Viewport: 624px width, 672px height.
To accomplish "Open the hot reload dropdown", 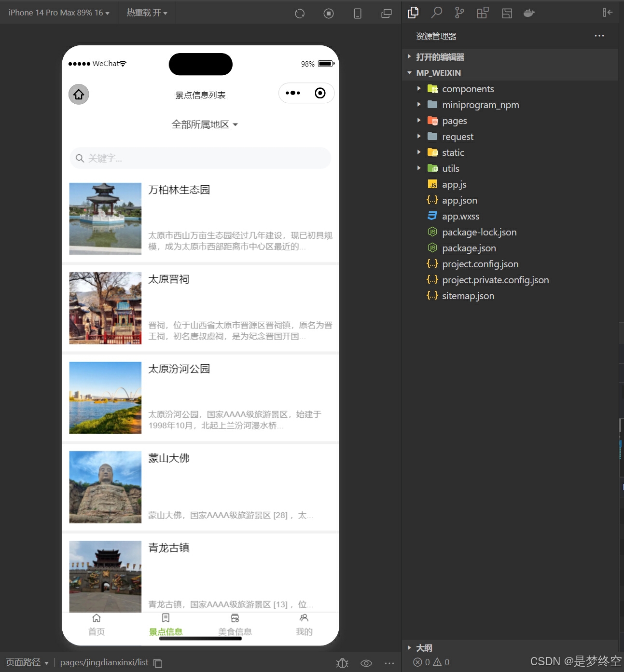I will 147,13.
